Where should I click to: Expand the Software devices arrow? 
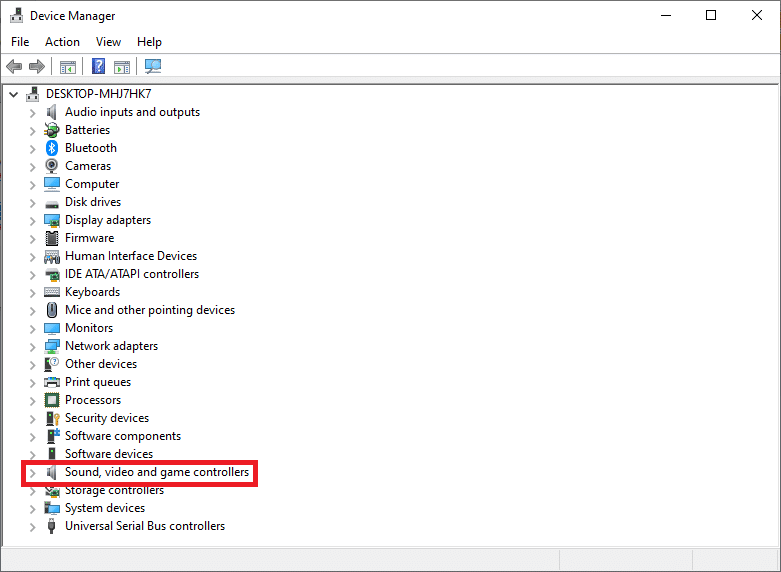tap(33, 454)
